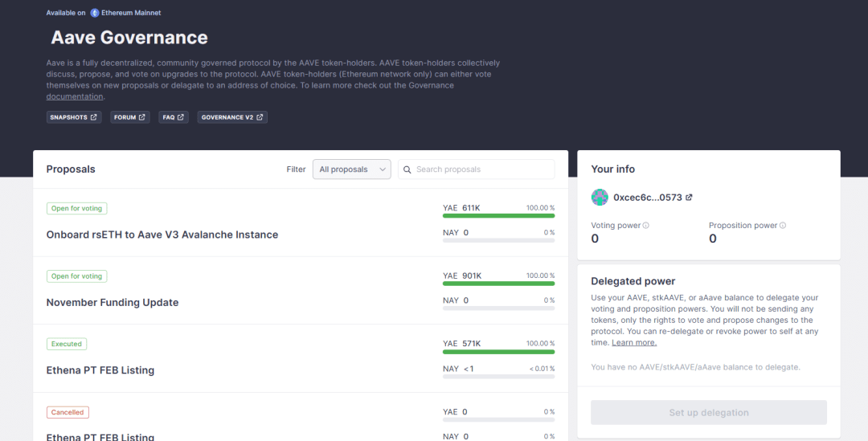868x441 pixels.
Task: Click the Filter label
Action: (x=296, y=169)
